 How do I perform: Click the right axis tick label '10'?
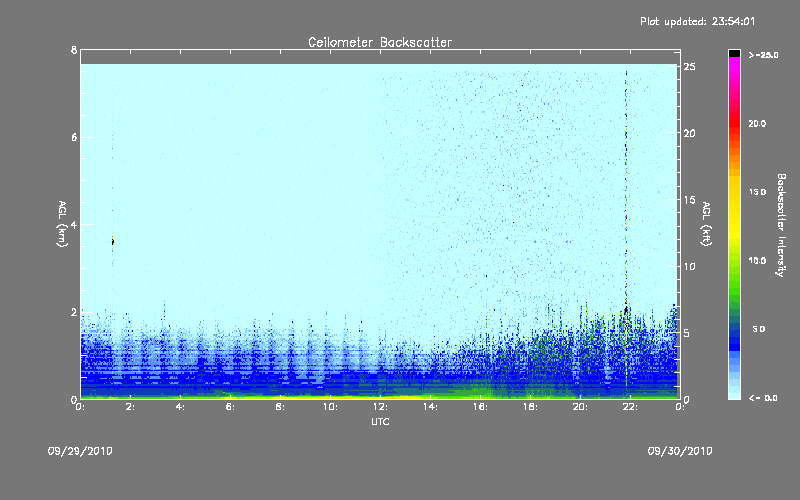tap(689, 266)
